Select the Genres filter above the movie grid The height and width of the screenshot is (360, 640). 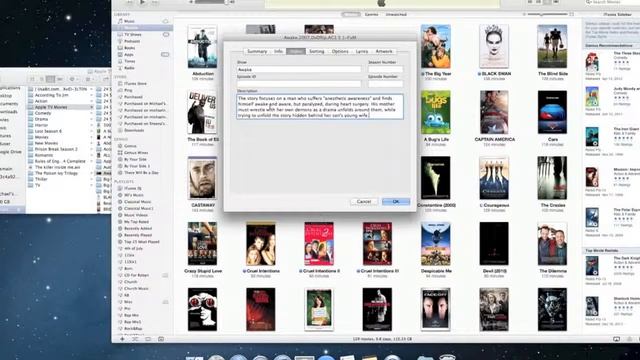tap(371, 14)
